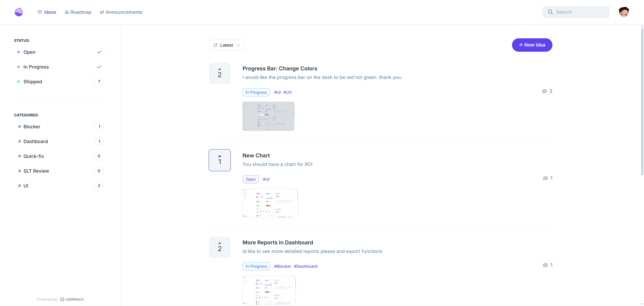Upvote the Progress Bar: Change Colors idea
Viewport: 644px width, 306px height.
pyautogui.click(x=220, y=73)
